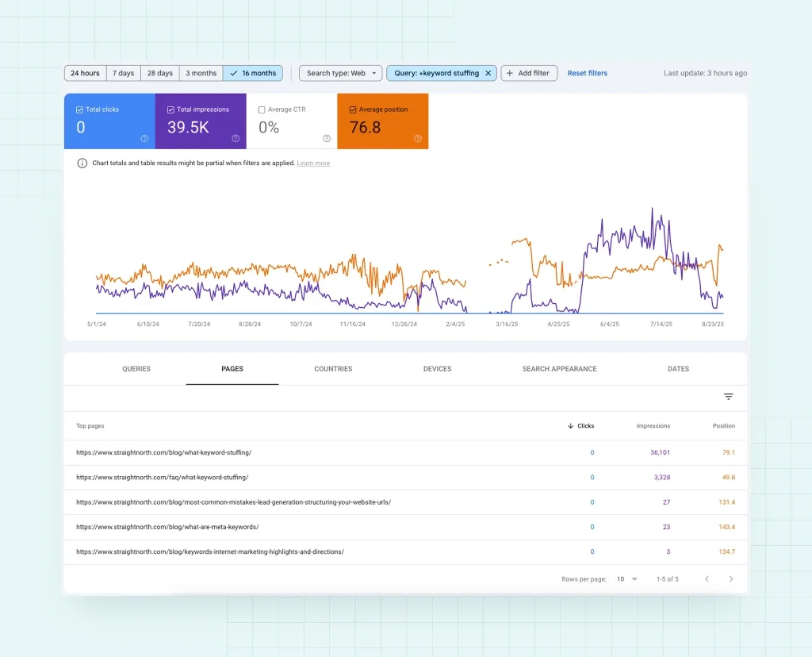Click the Add filter button
Screen dimensions: 812x657
tap(529, 73)
